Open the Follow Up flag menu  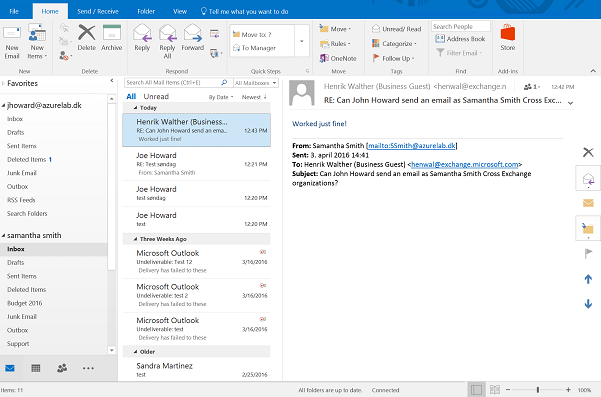[394, 58]
